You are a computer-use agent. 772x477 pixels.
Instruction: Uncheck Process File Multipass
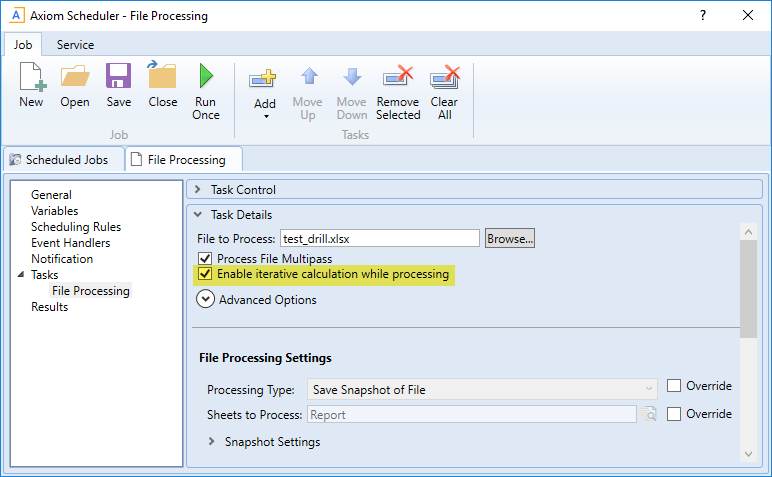click(x=206, y=259)
